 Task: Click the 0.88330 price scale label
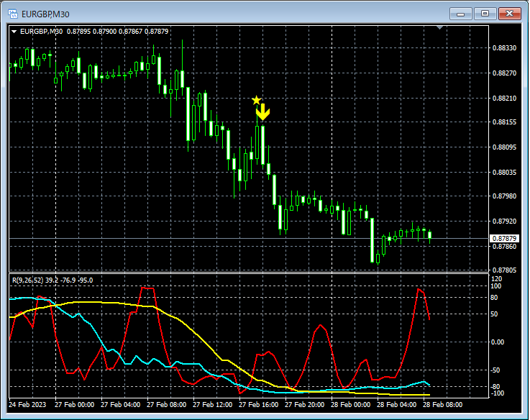point(504,48)
